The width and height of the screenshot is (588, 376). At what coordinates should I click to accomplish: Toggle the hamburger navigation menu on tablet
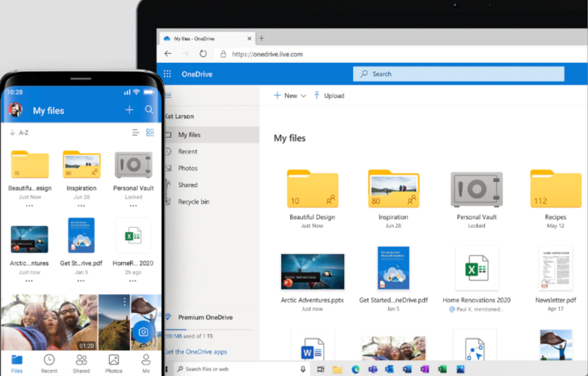click(x=169, y=95)
